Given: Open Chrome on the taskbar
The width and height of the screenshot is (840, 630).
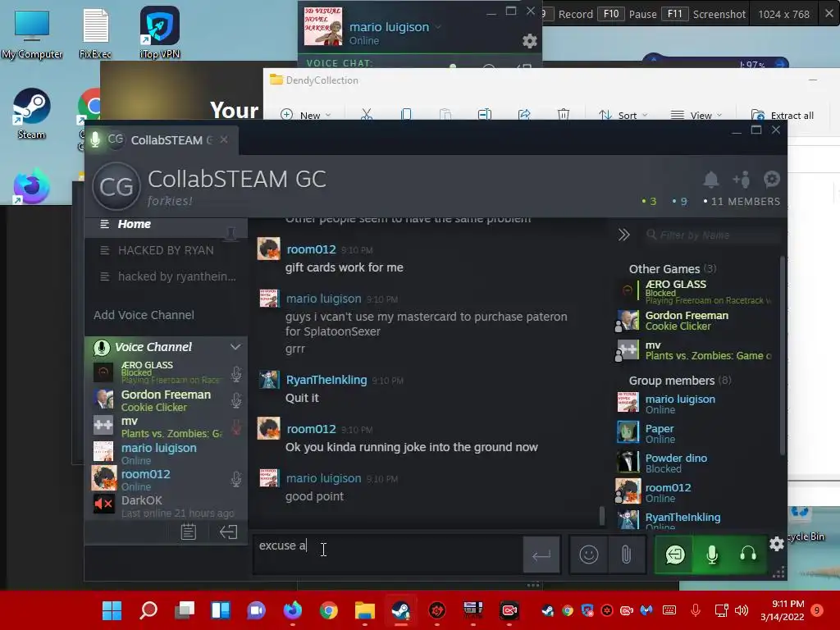Looking at the screenshot, I should (328, 610).
